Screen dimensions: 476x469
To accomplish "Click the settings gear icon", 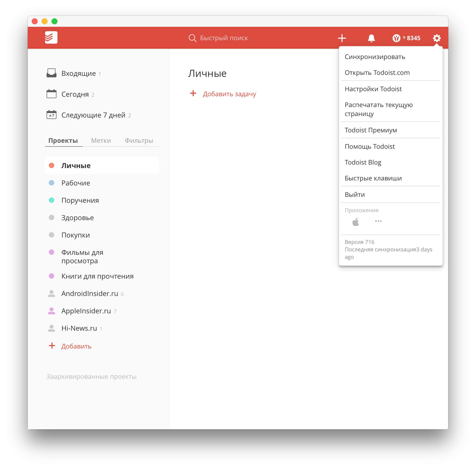I will (437, 38).
